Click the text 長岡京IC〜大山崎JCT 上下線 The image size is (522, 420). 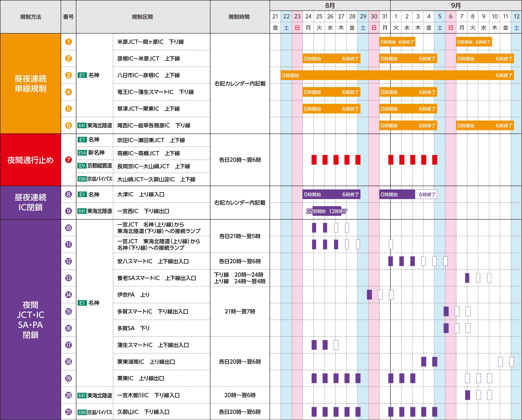(x=154, y=166)
